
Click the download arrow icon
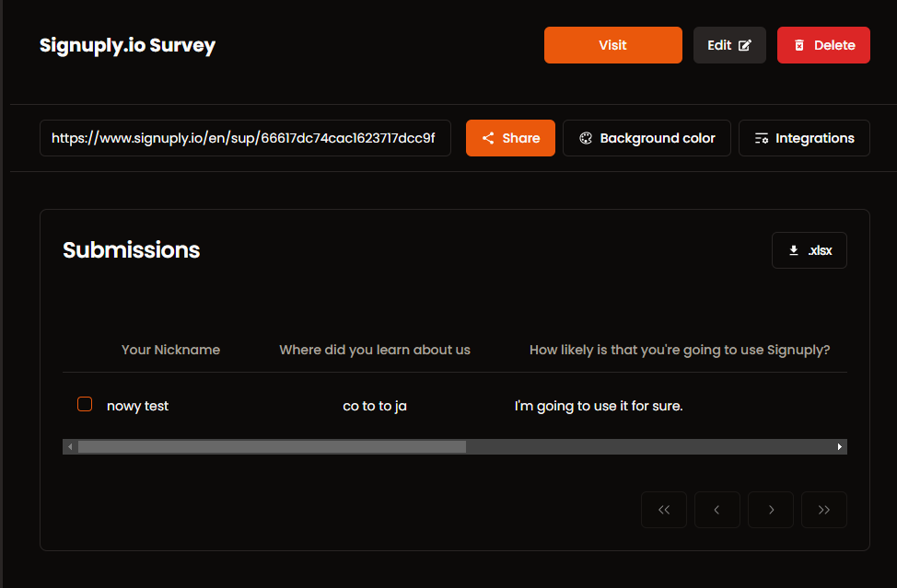tap(794, 250)
